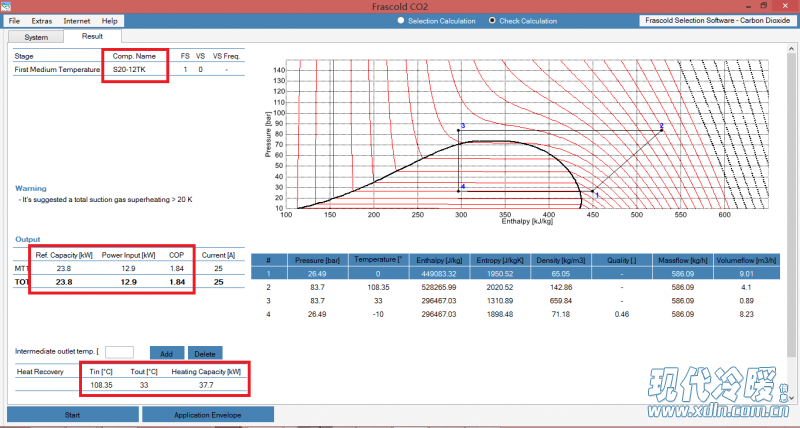Select row with quality 0.46 in table
Screen dimensions: 800x428
point(515,314)
